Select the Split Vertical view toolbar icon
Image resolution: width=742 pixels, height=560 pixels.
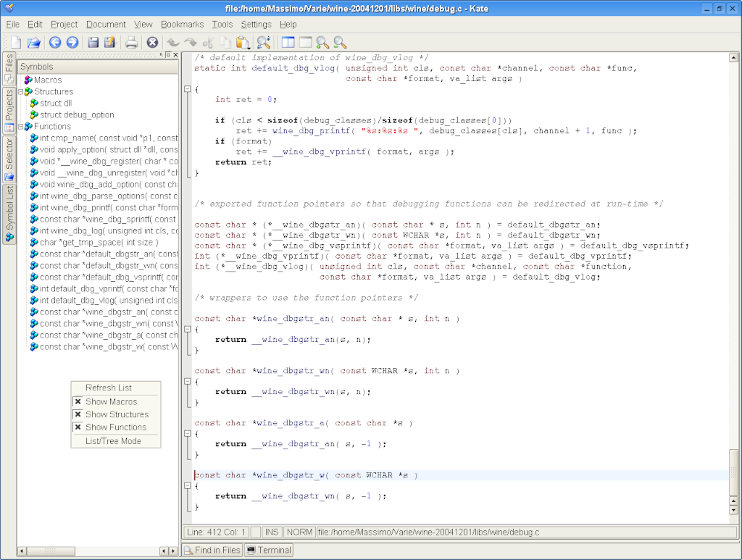(288, 41)
